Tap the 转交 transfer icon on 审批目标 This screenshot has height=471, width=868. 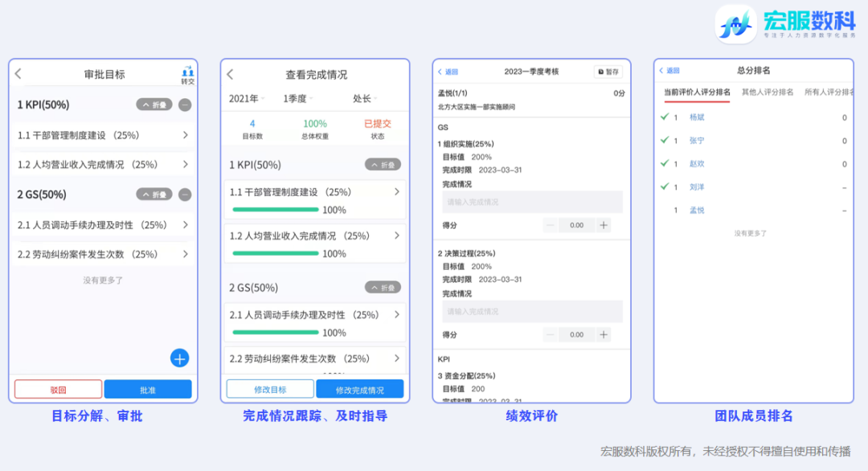[x=187, y=72]
